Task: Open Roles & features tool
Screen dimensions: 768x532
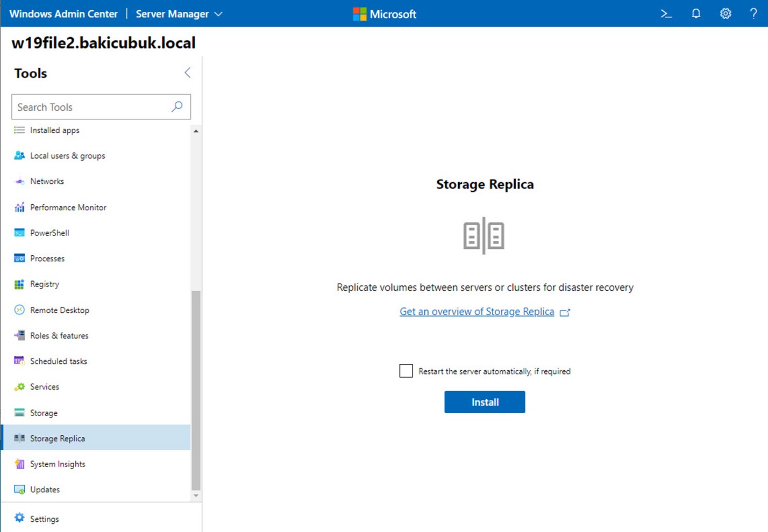Action: [x=59, y=335]
